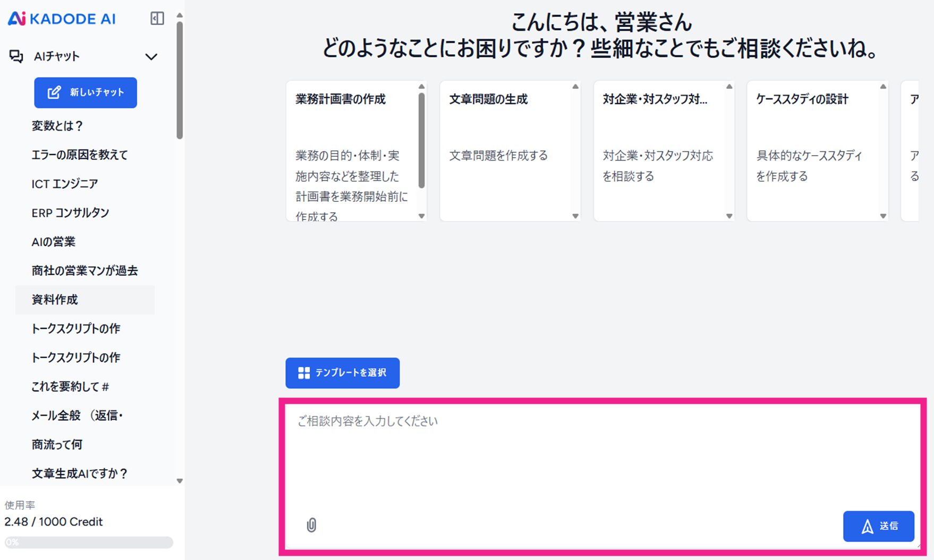This screenshot has height=560, width=934.
Task: Start a 新しいチャット
Action: click(86, 92)
